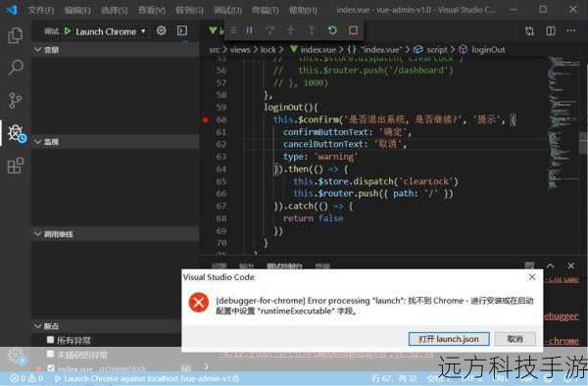The image size is (588, 386).
Task: Click the debug toolbar drag handle
Action: (233, 30)
